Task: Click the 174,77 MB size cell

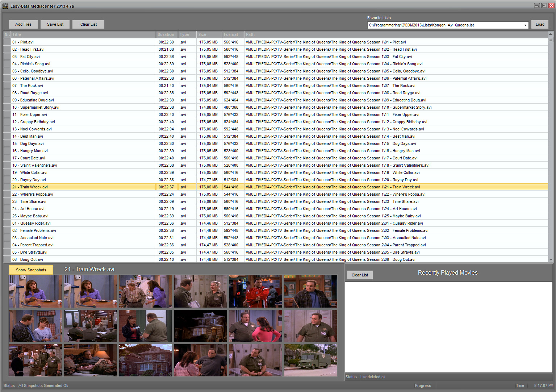Action: point(209,180)
